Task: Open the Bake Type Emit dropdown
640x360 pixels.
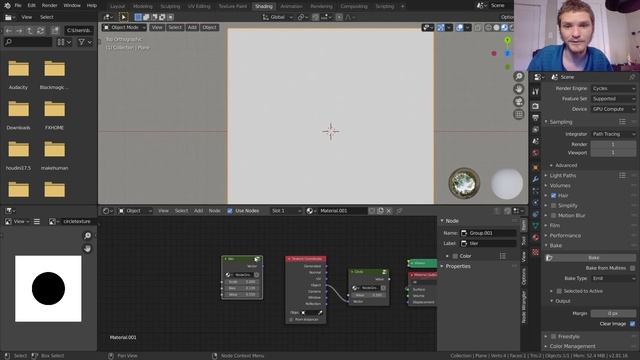Action: [613, 278]
